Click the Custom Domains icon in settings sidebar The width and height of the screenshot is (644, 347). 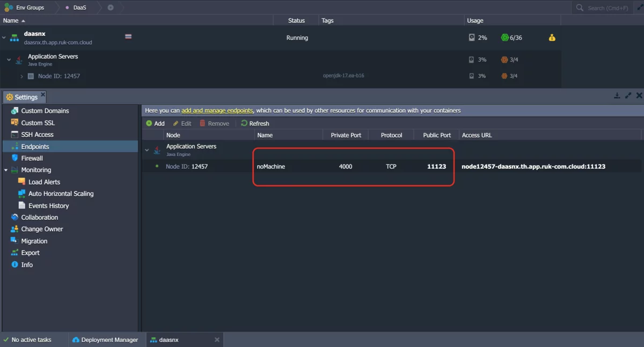(x=14, y=110)
